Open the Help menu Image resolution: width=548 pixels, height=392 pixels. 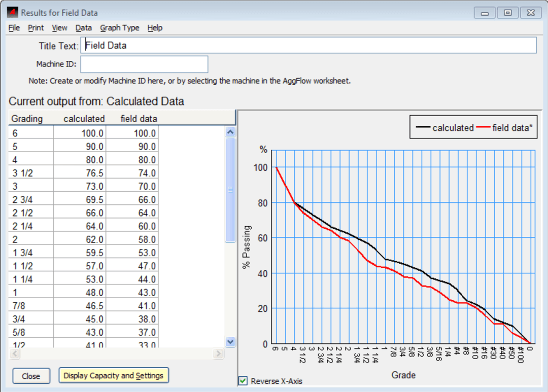point(155,28)
